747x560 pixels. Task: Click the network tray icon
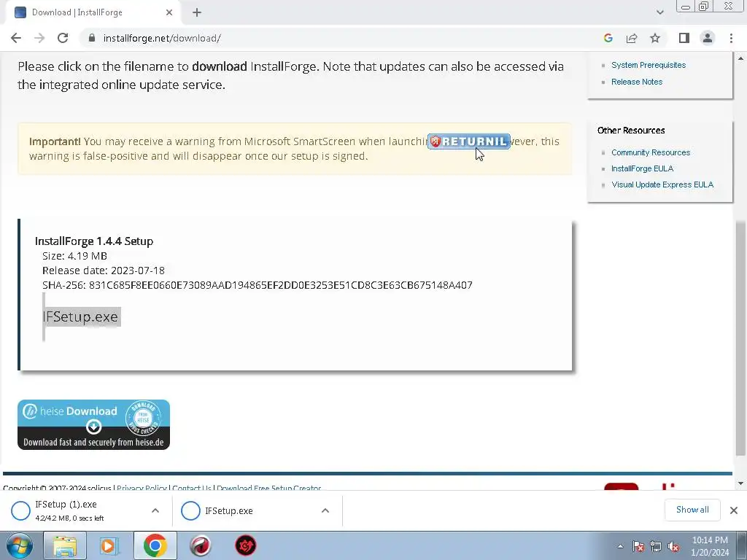click(x=656, y=547)
